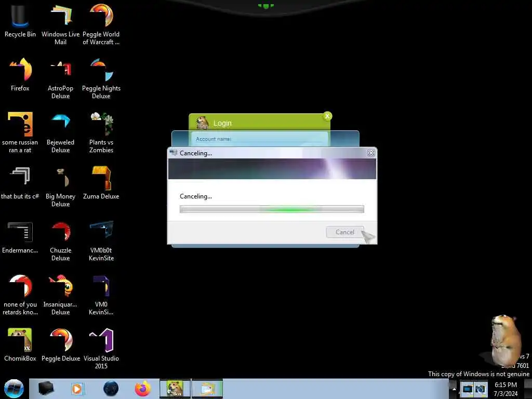Select Insaniquar... Deluxe icon
The width and height of the screenshot is (532, 399).
tap(60, 295)
